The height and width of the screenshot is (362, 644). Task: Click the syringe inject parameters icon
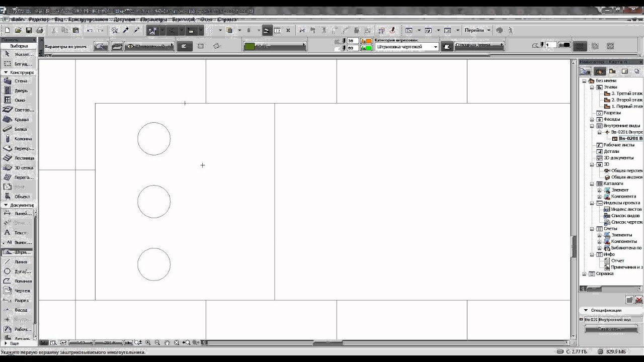tap(136, 30)
